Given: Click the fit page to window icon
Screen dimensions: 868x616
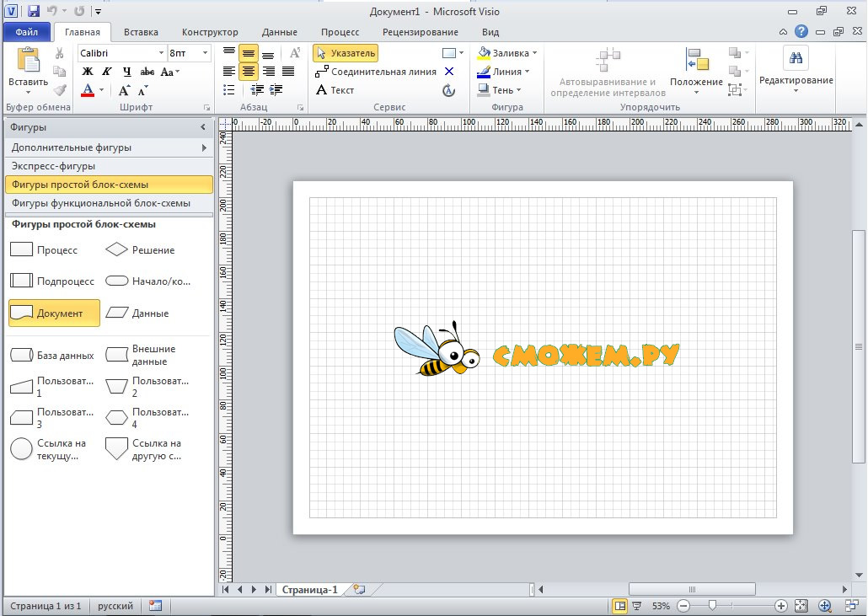Looking at the screenshot, I should tap(801, 606).
